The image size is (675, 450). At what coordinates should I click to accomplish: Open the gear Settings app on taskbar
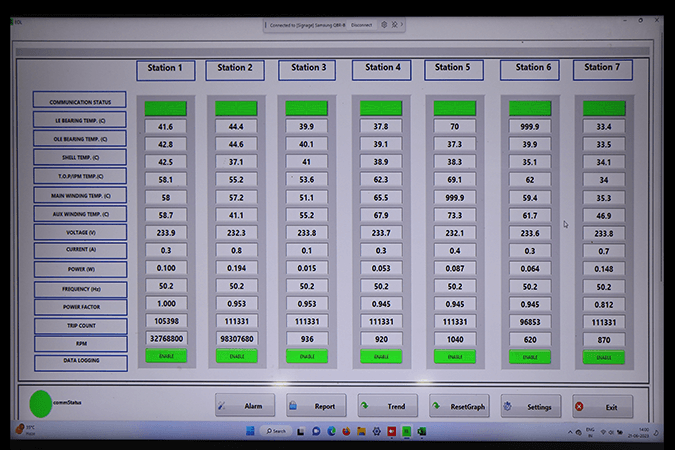[377, 431]
